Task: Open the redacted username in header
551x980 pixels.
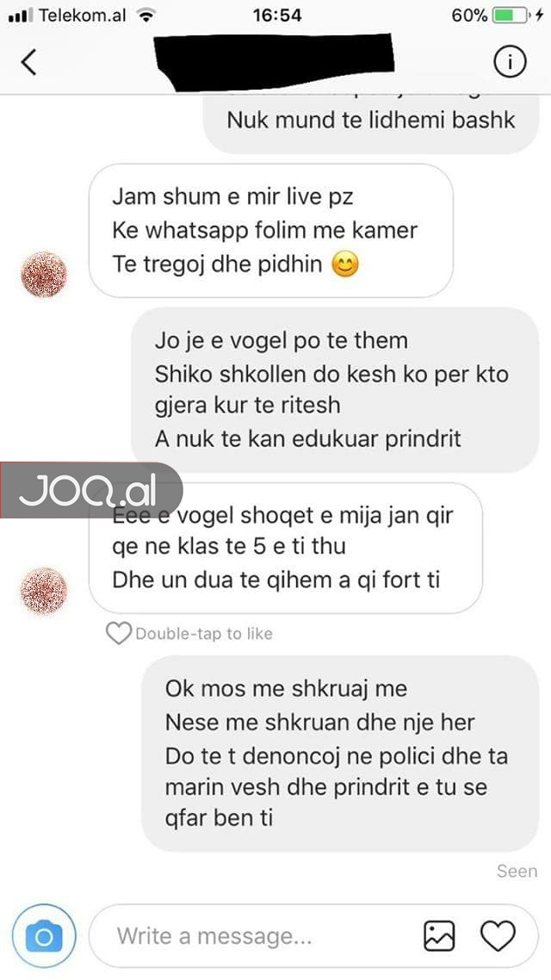Action: point(273,61)
